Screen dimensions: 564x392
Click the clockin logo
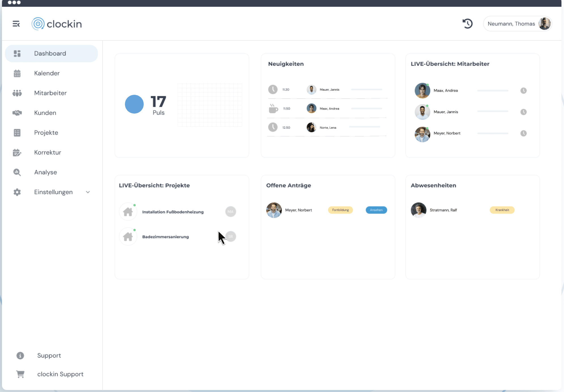click(57, 24)
